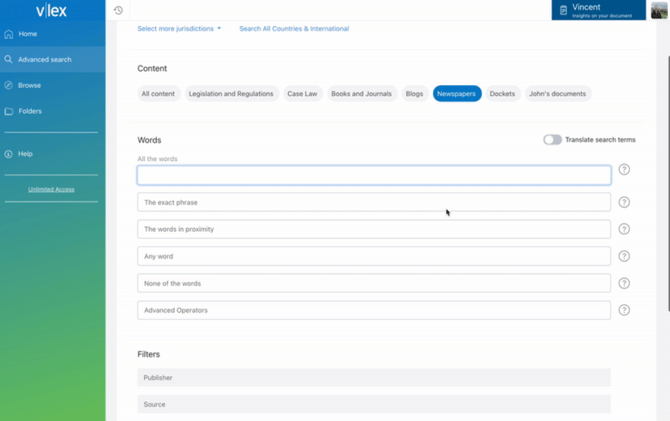Expand Select more jurisdictions dropdown
The height and width of the screenshot is (421, 670).
point(179,29)
